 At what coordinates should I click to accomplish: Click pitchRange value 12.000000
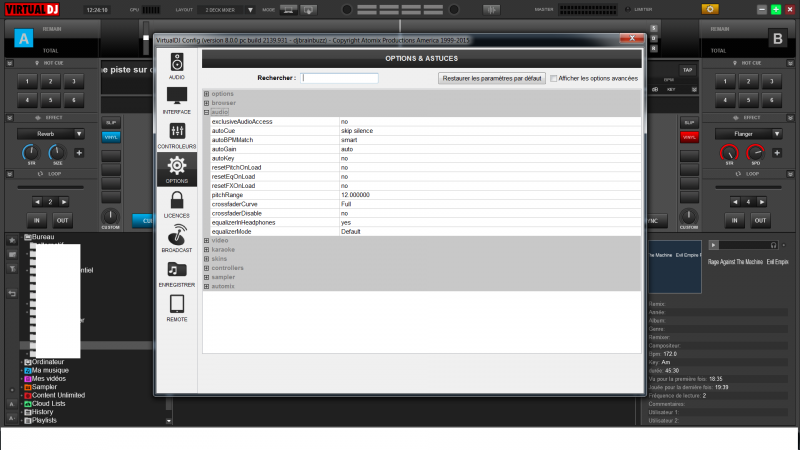click(x=355, y=195)
